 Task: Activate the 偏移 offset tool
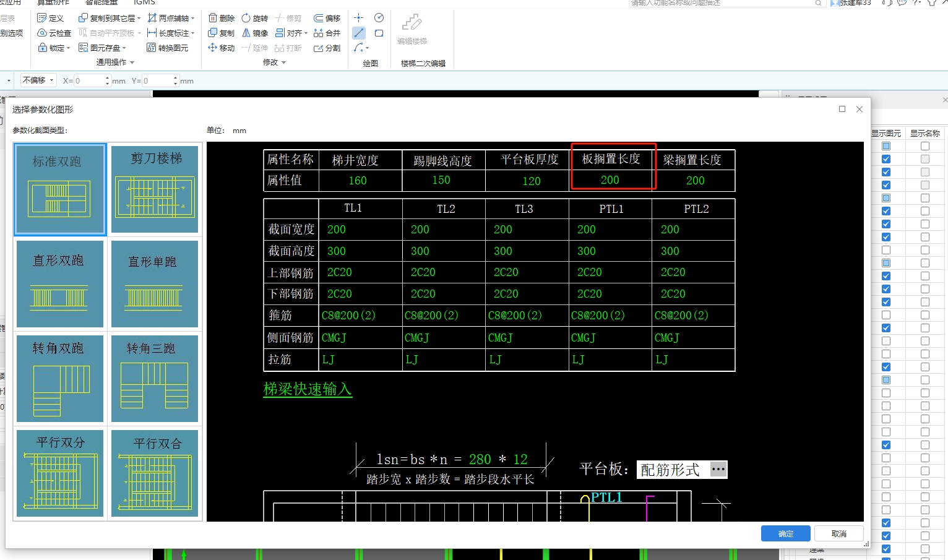point(327,19)
